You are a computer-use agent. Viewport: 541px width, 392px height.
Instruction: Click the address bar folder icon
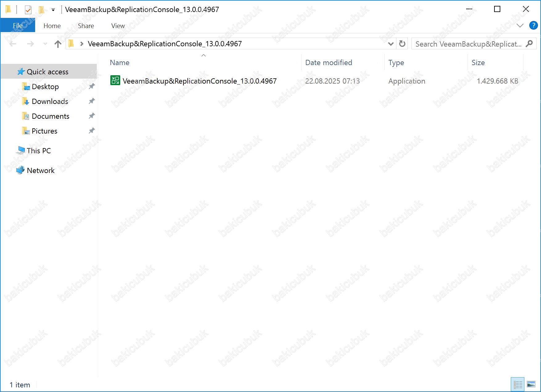71,43
